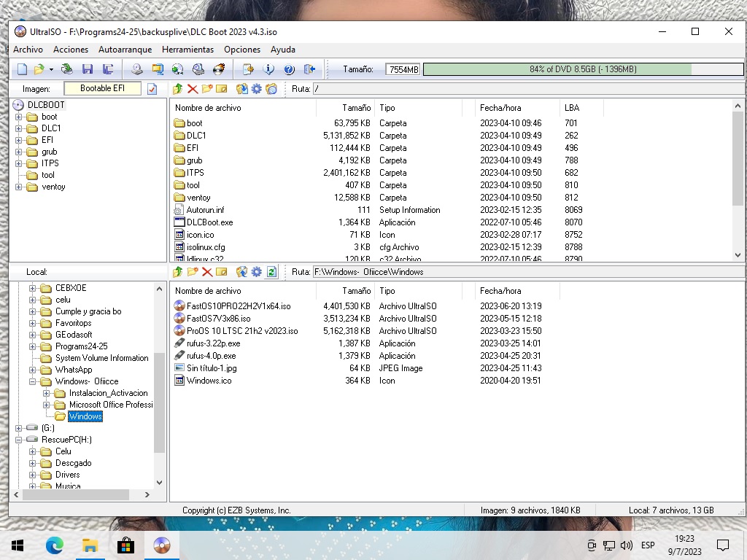This screenshot has height=560, width=747.
Task: Click the Make CD/DVD Image icon
Action: (x=137, y=69)
